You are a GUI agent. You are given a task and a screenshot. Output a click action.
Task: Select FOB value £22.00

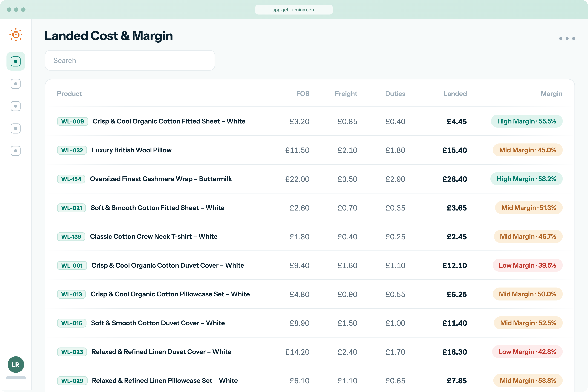click(297, 179)
